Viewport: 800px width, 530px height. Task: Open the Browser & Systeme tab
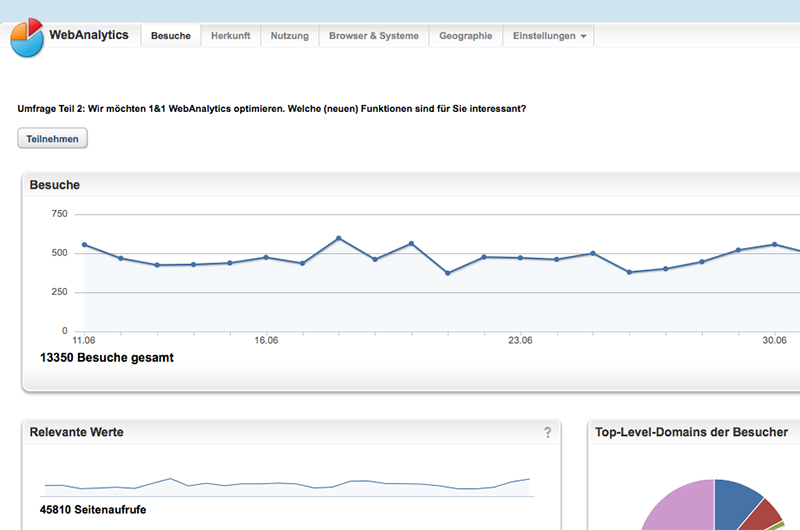[374, 36]
